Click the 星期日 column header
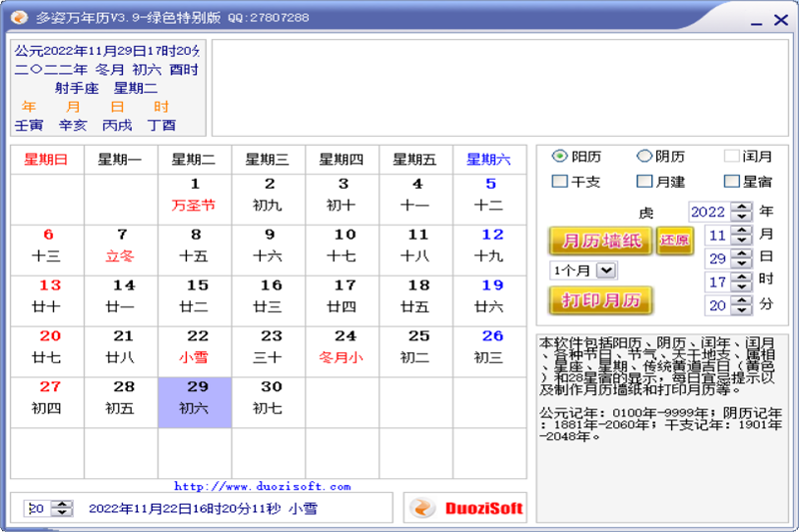799x532 pixels. (47, 160)
